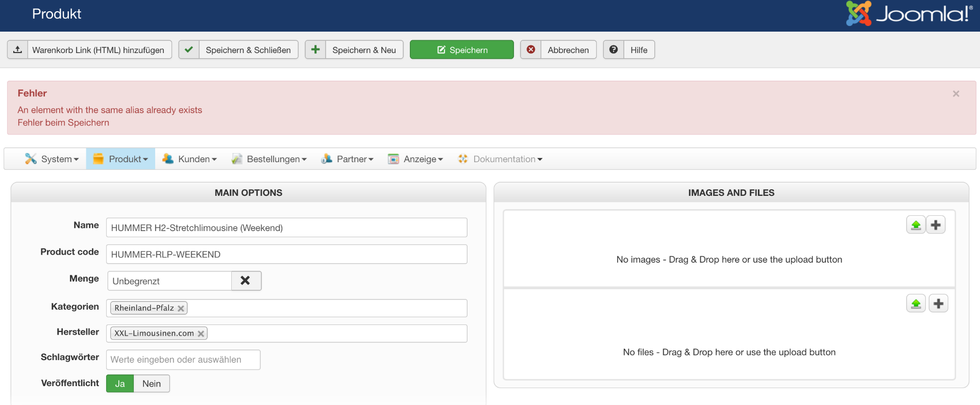This screenshot has width=980, height=405.
Task: Click the 'No files' drop zone text
Action: point(729,352)
